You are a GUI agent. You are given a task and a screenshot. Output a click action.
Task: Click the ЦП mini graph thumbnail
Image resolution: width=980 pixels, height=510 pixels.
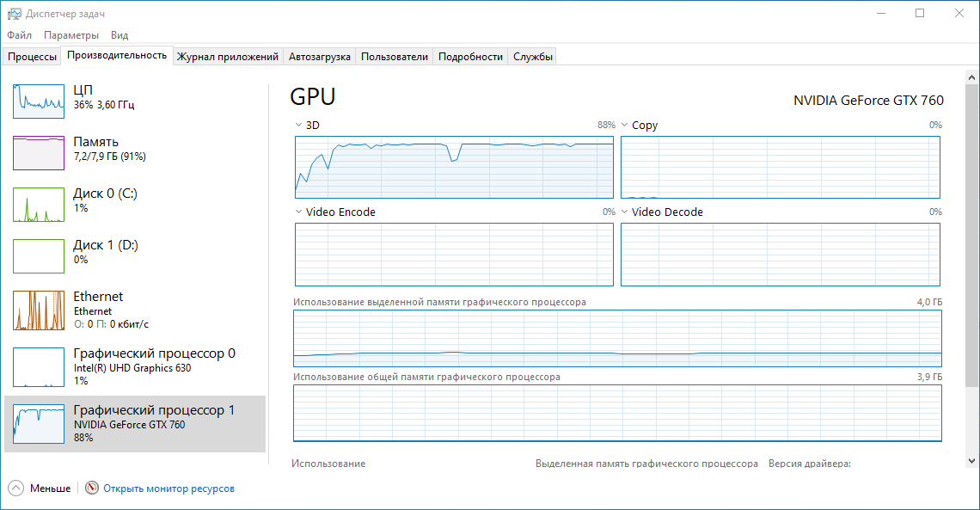click(39, 101)
